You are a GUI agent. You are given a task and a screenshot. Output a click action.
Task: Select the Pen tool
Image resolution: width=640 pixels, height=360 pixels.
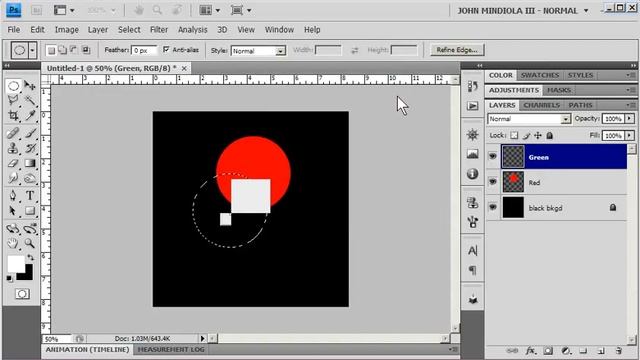tap(13, 196)
